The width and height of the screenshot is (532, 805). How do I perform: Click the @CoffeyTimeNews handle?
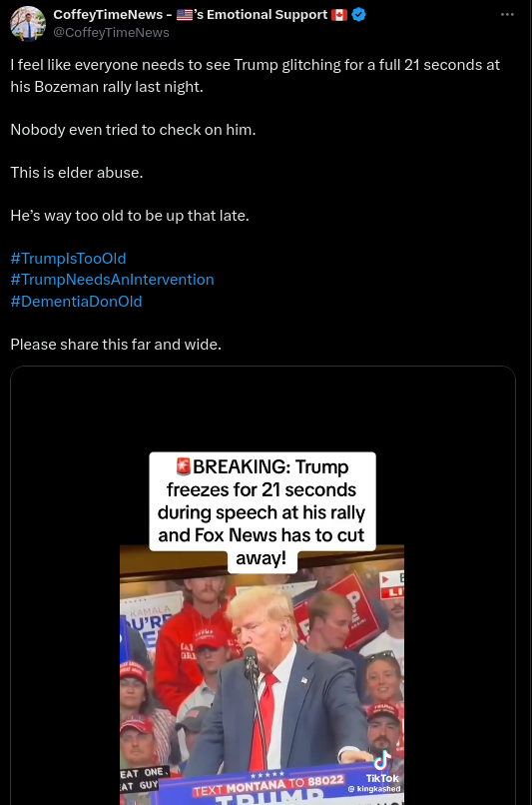tap(112, 32)
